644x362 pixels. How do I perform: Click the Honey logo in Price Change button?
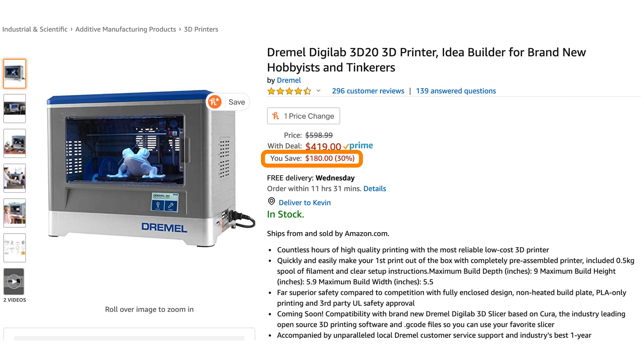275,116
